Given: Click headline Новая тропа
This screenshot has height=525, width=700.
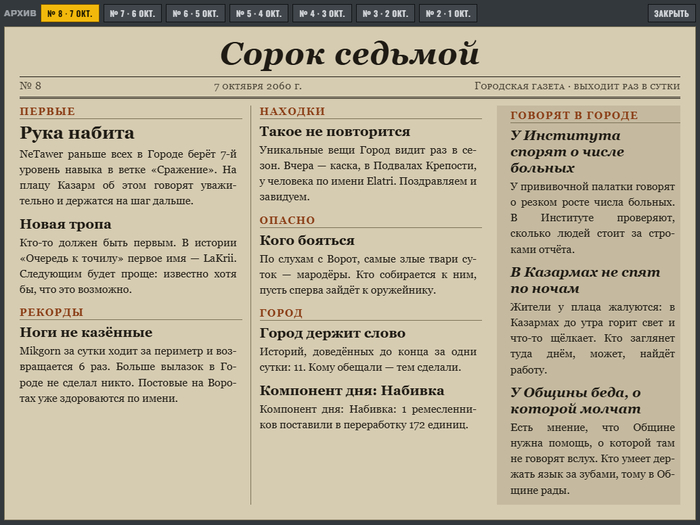Looking at the screenshot, I should pyautogui.click(x=65, y=224).
